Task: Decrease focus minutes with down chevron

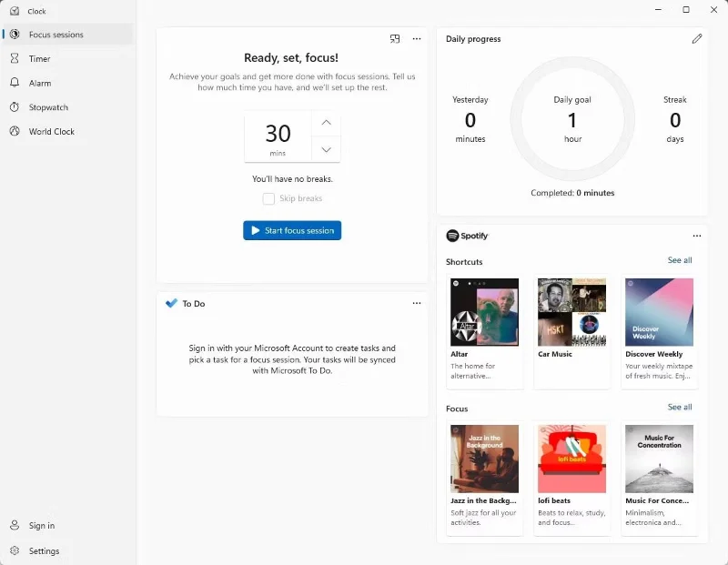Action: click(x=326, y=149)
